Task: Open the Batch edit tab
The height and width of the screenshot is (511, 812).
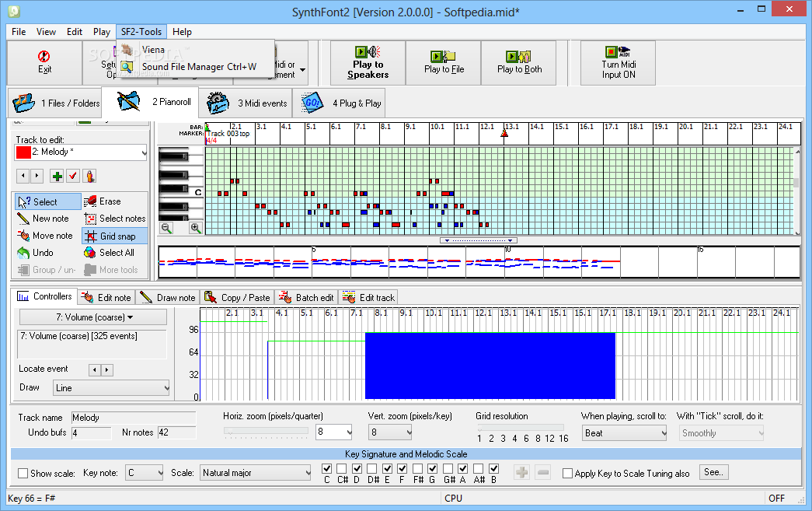Action: click(x=307, y=297)
